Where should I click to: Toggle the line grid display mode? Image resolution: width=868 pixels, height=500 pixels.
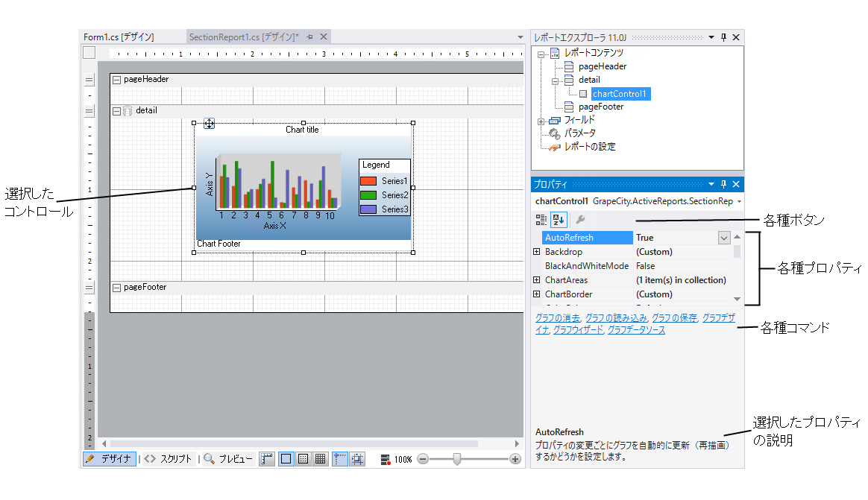[320, 459]
